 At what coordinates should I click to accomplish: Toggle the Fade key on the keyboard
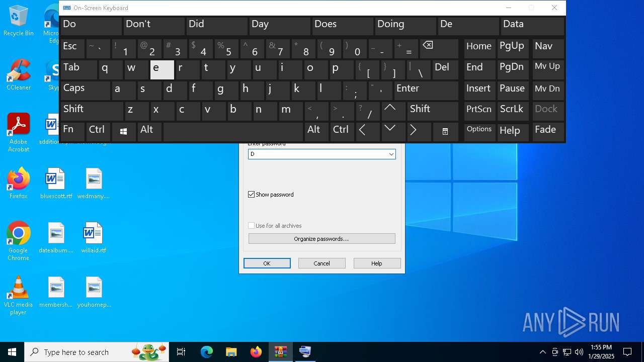click(x=548, y=132)
